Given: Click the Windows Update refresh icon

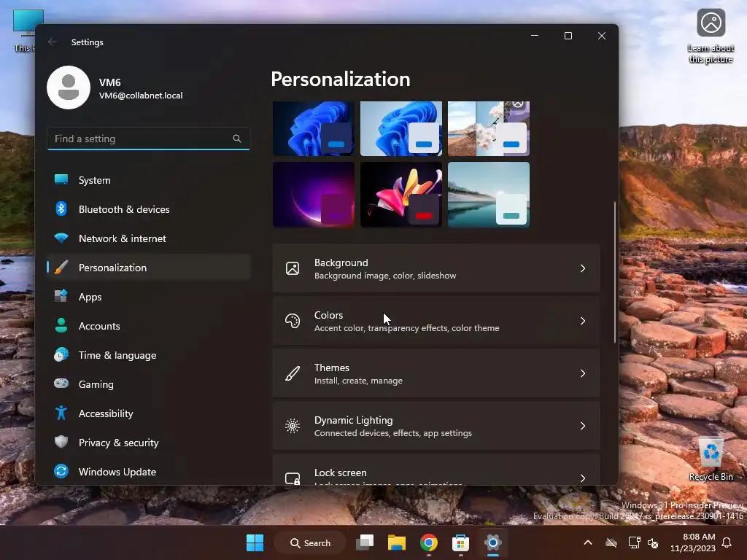Looking at the screenshot, I should click(61, 472).
